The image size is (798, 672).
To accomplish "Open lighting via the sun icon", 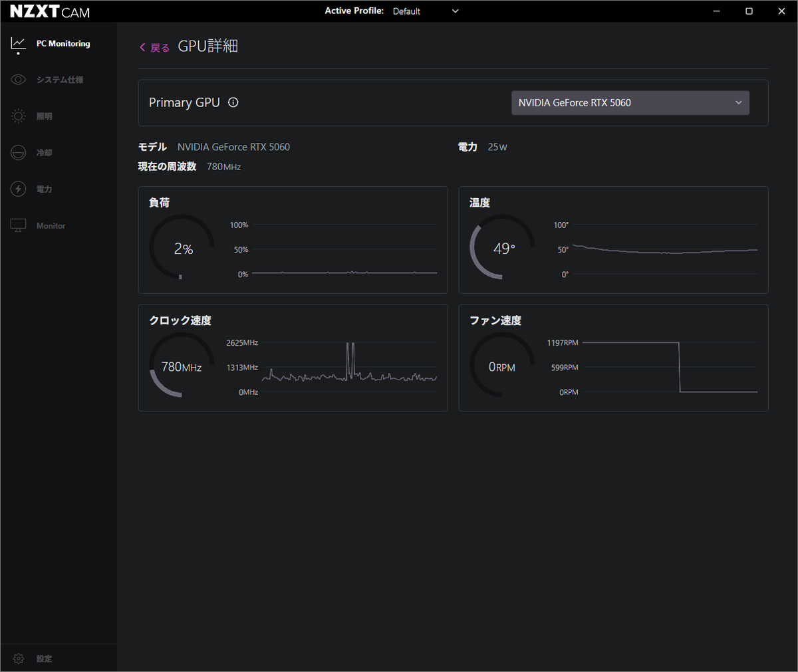I will coord(18,116).
